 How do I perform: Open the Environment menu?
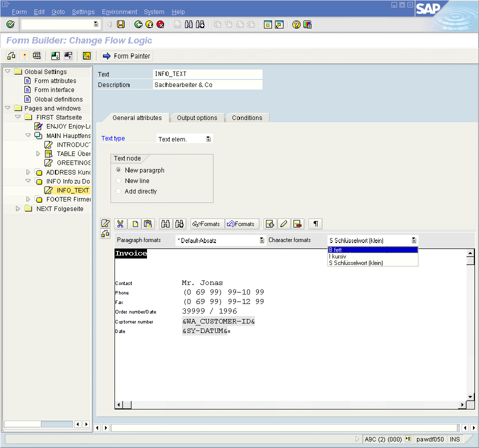pyautogui.click(x=119, y=12)
